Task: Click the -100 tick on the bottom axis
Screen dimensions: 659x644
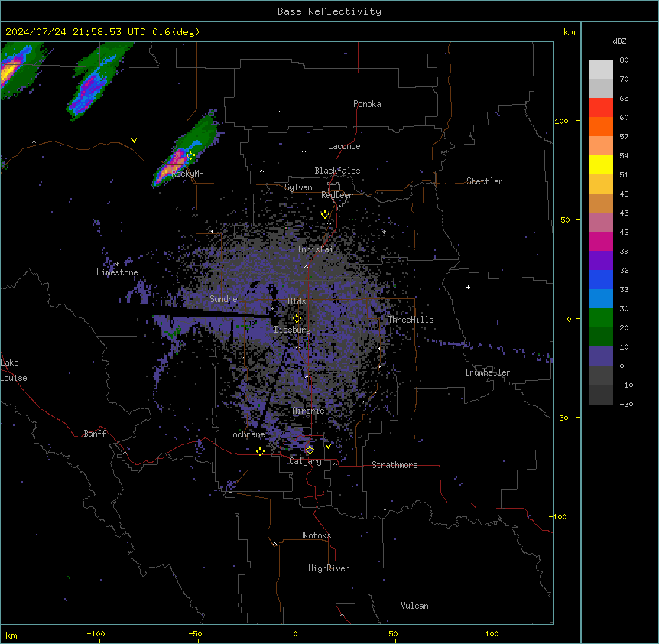Action: pyautogui.click(x=96, y=634)
